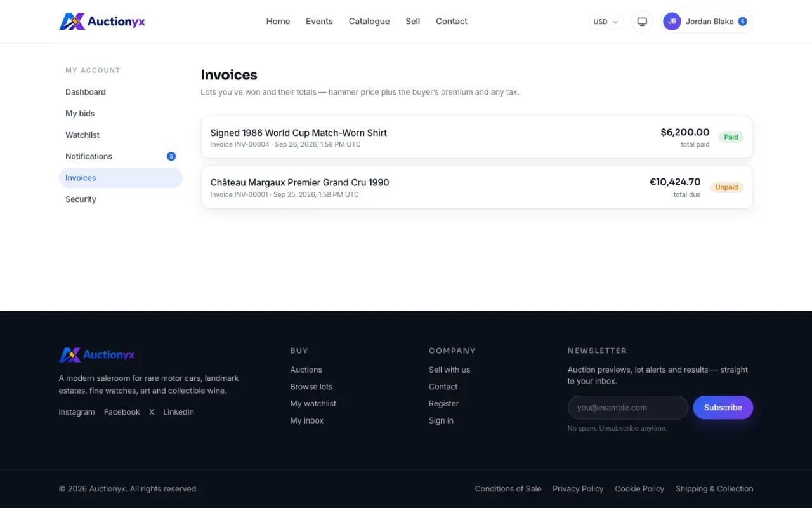Click the header notification count badge

pos(742,22)
